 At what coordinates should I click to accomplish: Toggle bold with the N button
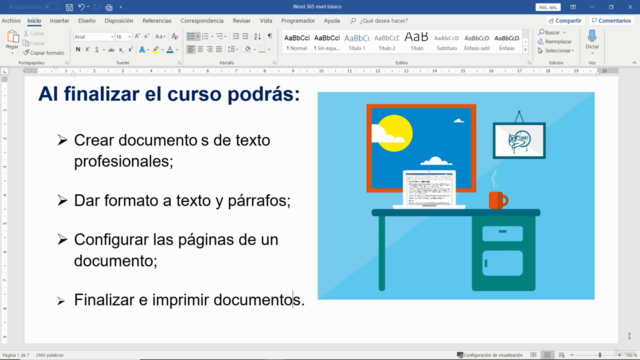click(x=78, y=50)
